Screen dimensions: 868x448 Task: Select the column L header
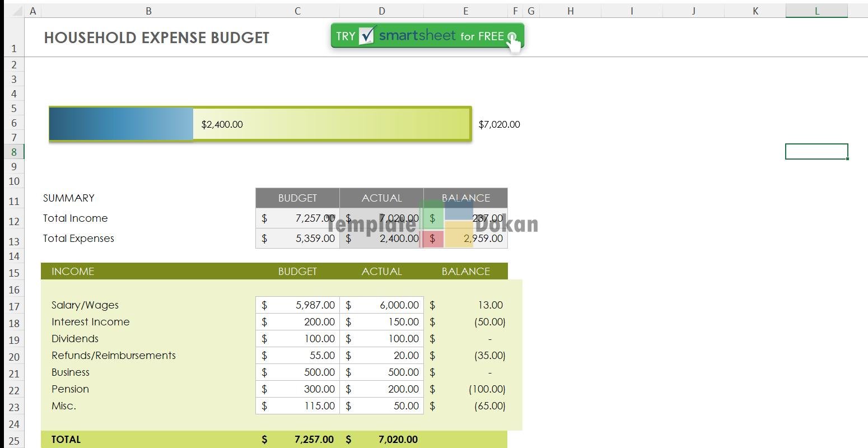[816, 11]
